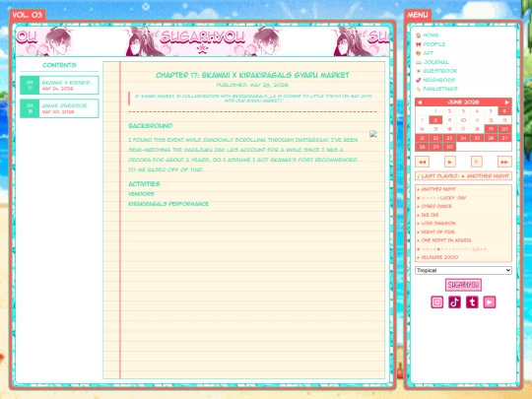Open the Instagram social icon
Viewport: 532px width, 399px height.
click(x=437, y=302)
